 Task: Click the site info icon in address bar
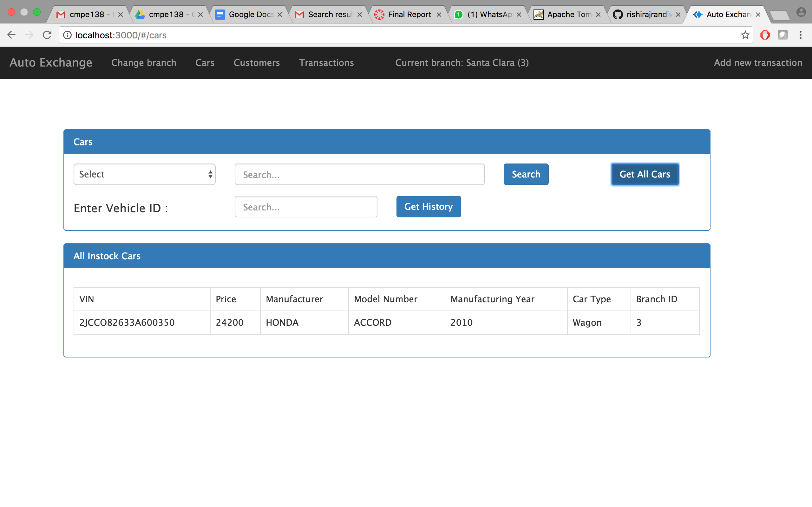(x=68, y=35)
